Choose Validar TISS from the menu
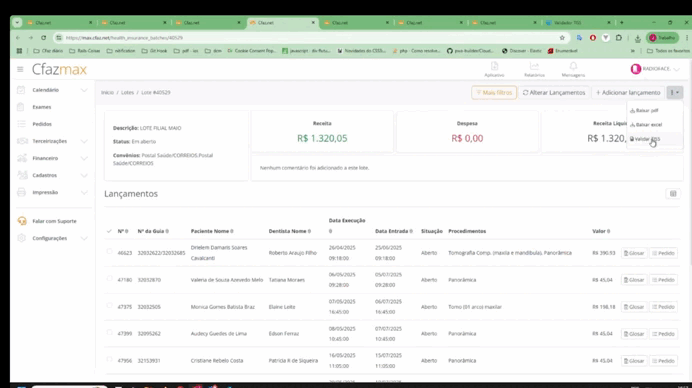Screen dimensions: 692x388 point(645,139)
